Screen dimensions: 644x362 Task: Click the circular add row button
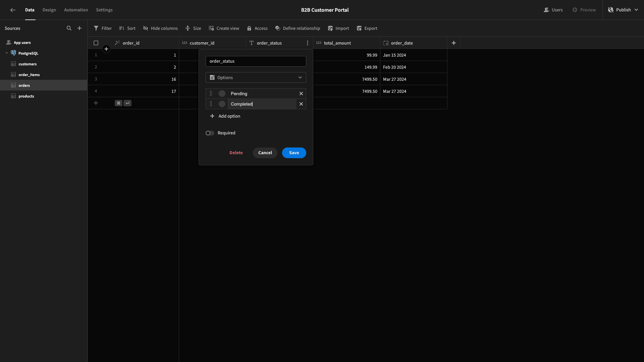[106, 49]
